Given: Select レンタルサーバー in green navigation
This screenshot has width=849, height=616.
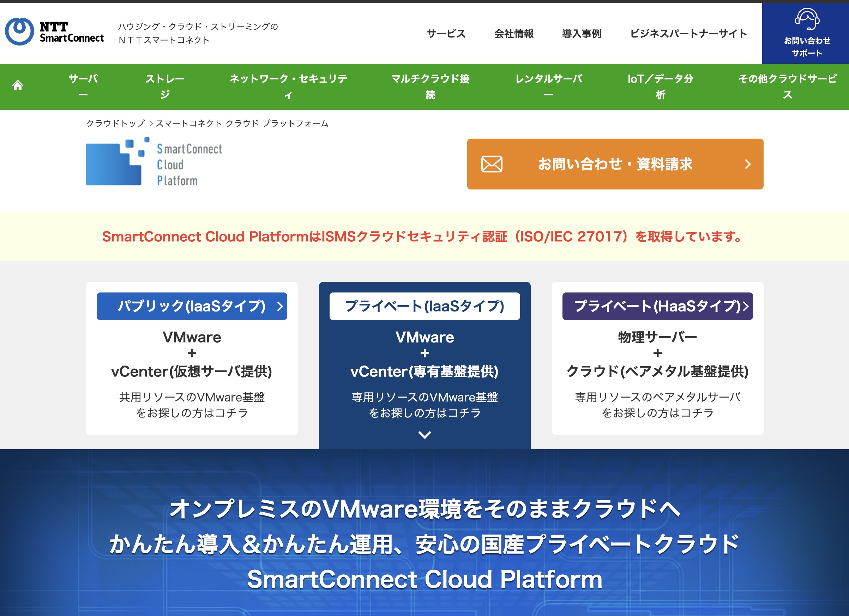Looking at the screenshot, I should pyautogui.click(x=549, y=86).
